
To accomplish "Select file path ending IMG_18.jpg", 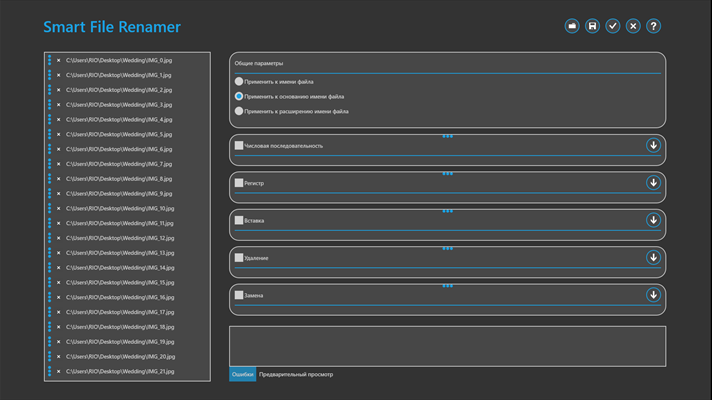I will click(120, 327).
